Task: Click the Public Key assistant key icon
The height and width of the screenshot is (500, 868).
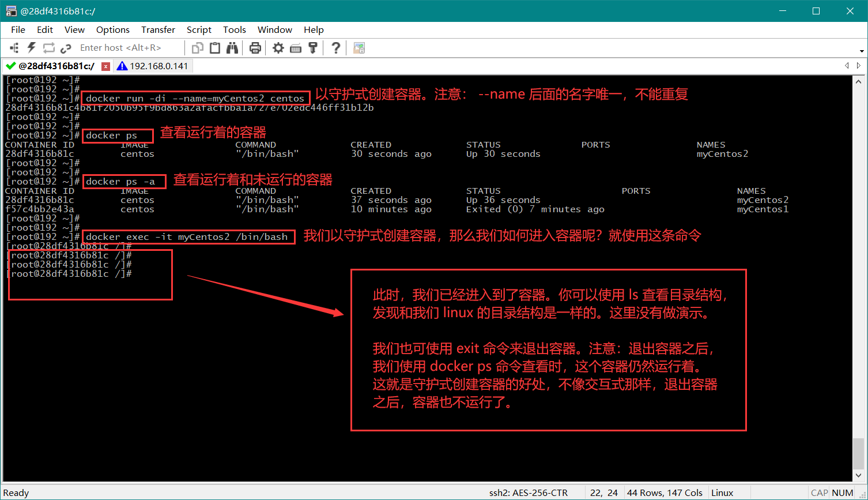Action: click(x=313, y=48)
